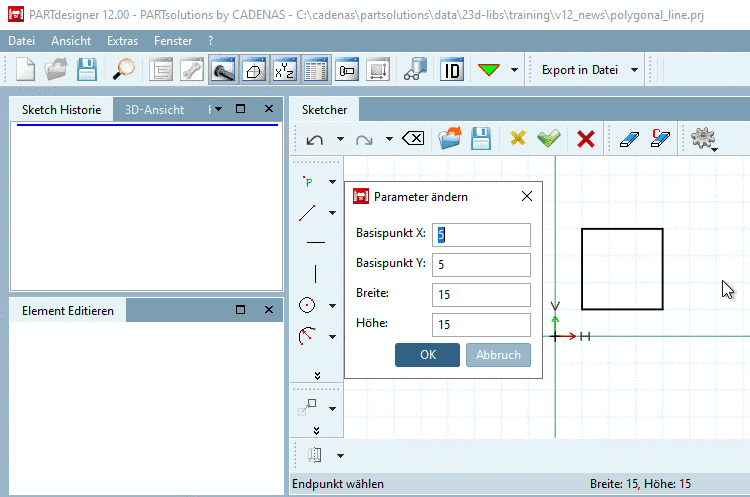Screen dimensions: 750x497
Task: Click the dimensioning drawing icon
Action: pyautogui.click(x=378, y=70)
